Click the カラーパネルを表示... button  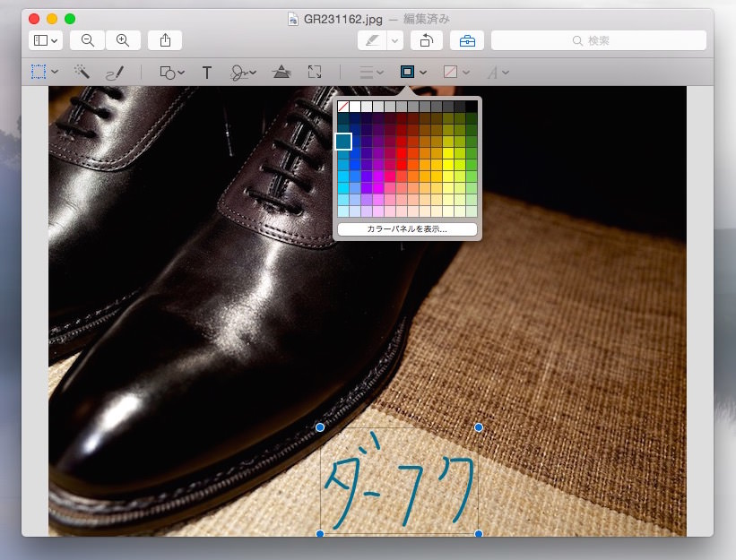coord(407,229)
